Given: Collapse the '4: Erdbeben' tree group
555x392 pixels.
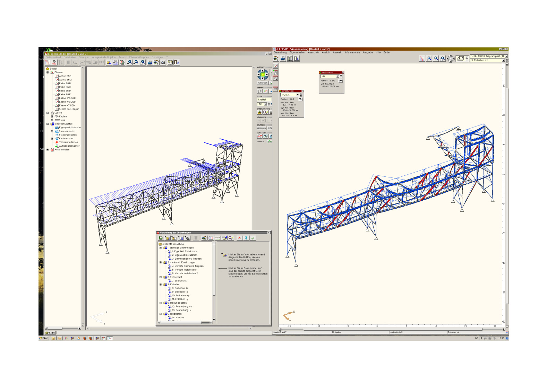Looking at the screenshot, I should point(161,285).
